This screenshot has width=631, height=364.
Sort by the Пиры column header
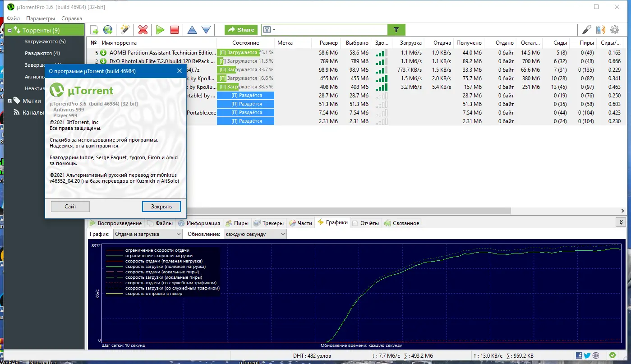(x=583, y=43)
